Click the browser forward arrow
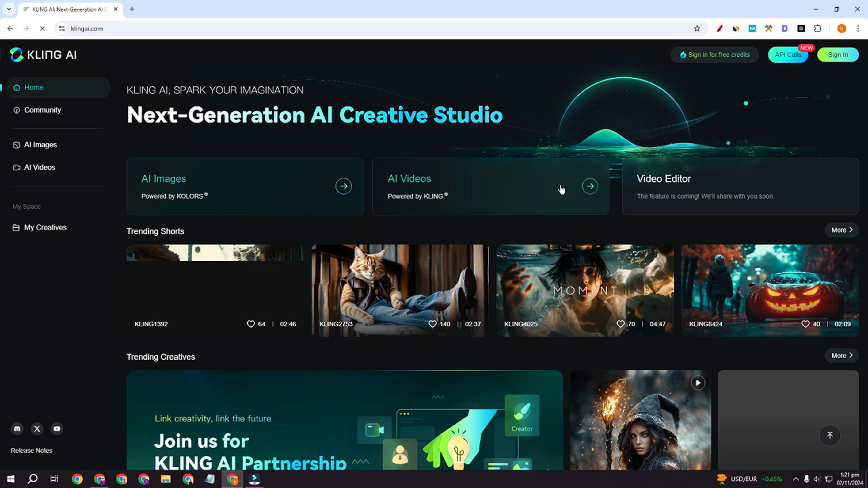 [x=26, y=28]
